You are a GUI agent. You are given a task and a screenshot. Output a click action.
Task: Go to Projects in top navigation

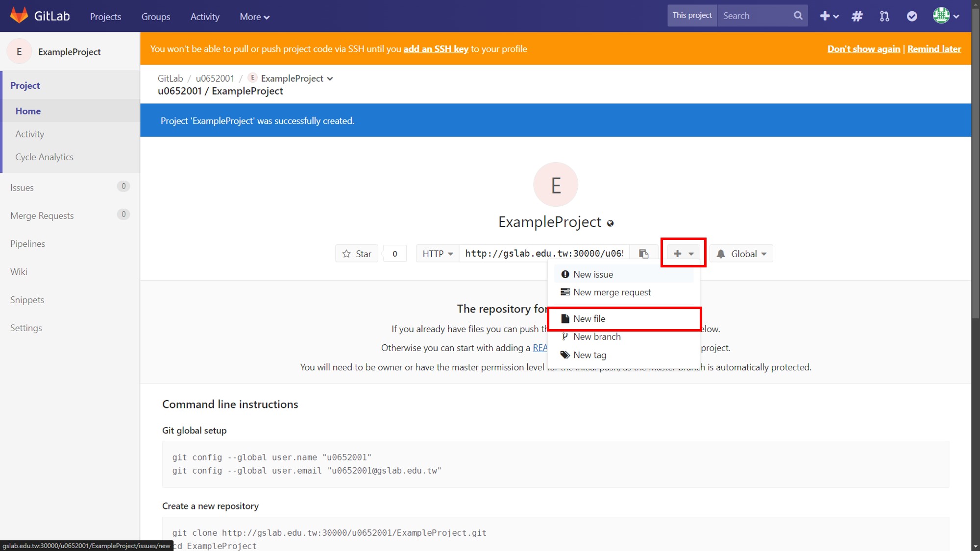pos(105,17)
